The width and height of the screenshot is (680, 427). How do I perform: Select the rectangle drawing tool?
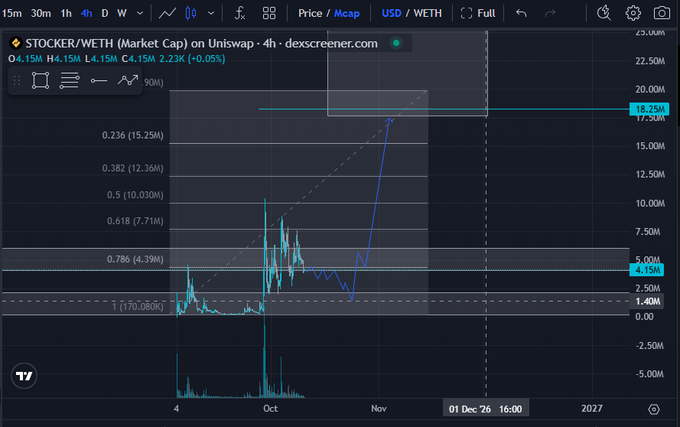(40, 81)
